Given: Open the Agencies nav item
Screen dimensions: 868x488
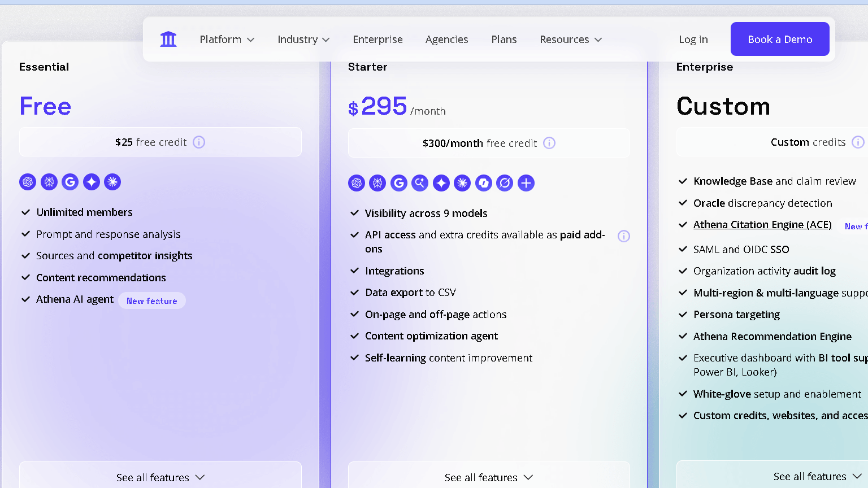Looking at the screenshot, I should tap(446, 40).
